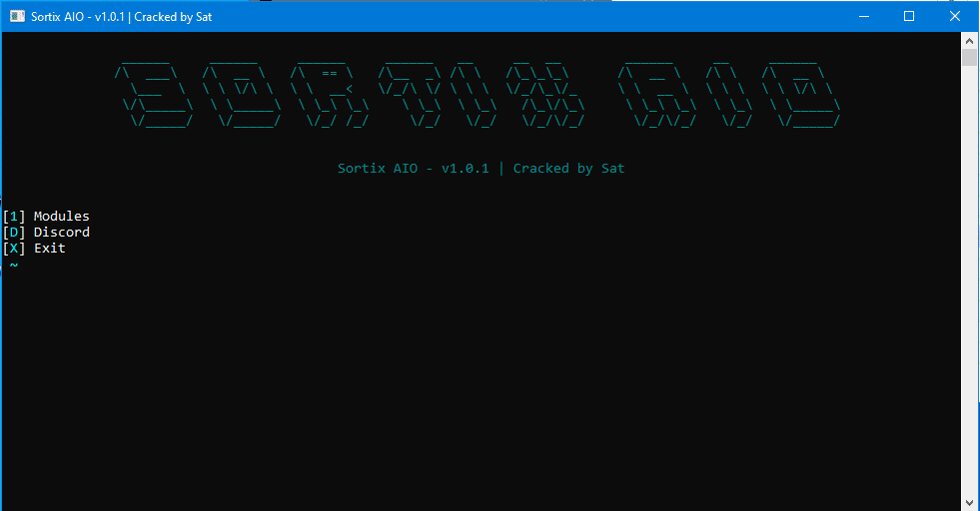980x511 pixels.
Task: Click the ASCII art AIO lettering
Action: coord(728,95)
